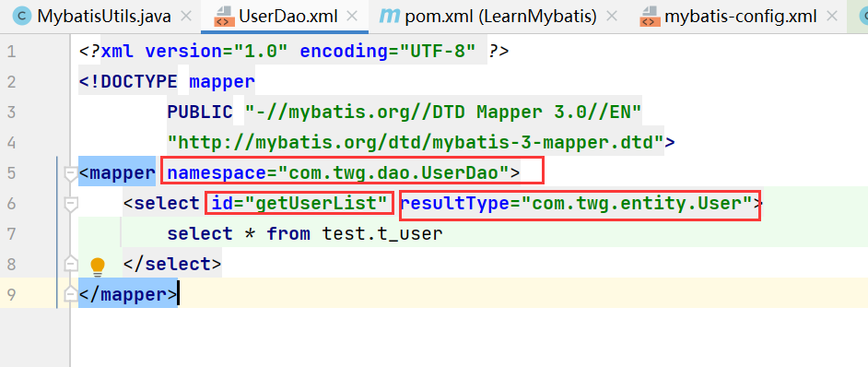The height and width of the screenshot is (367, 868).
Task: Click the namespace attribute on line 5
Action: (x=217, y=173)
